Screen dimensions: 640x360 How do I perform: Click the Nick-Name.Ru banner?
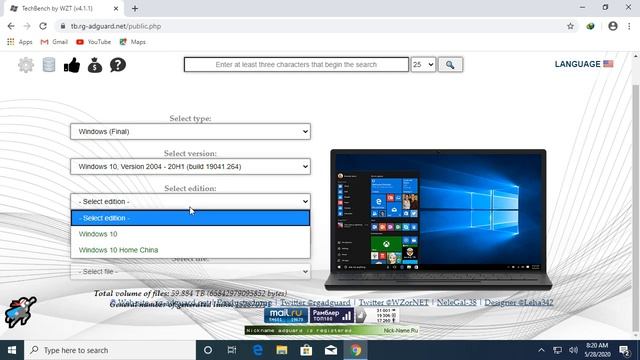(x=331, y=330)
